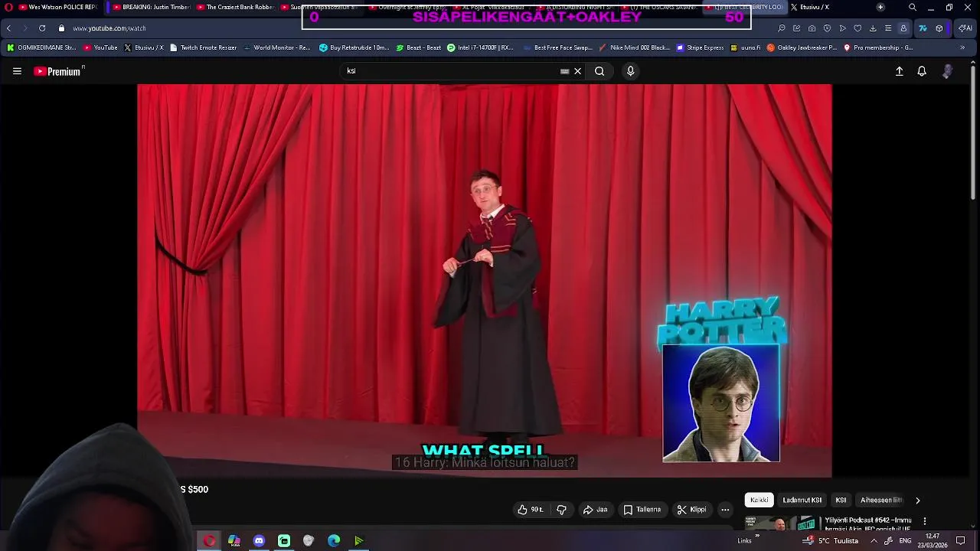The height and width of the screenshot is (551, 980).
Task: Submit the search with the magnifier button
Action: 599,71
